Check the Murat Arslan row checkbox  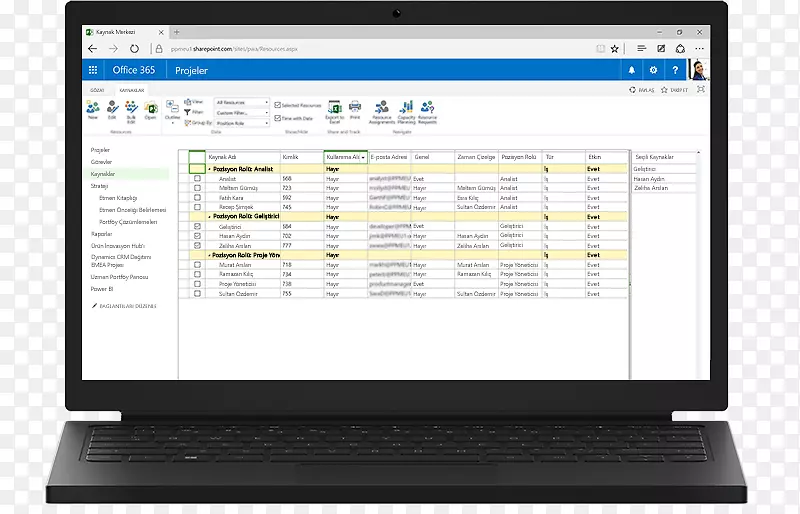point(197,265)
